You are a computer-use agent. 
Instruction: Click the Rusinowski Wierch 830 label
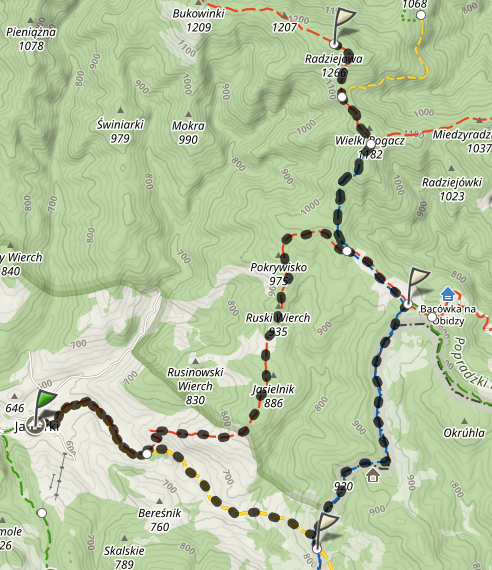tap(195, 386)
